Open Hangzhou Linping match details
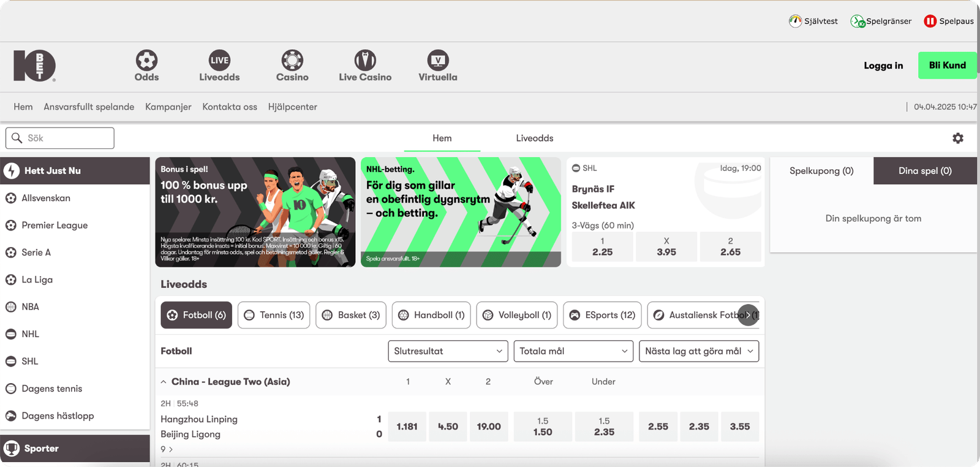 (x=199, y=427)
